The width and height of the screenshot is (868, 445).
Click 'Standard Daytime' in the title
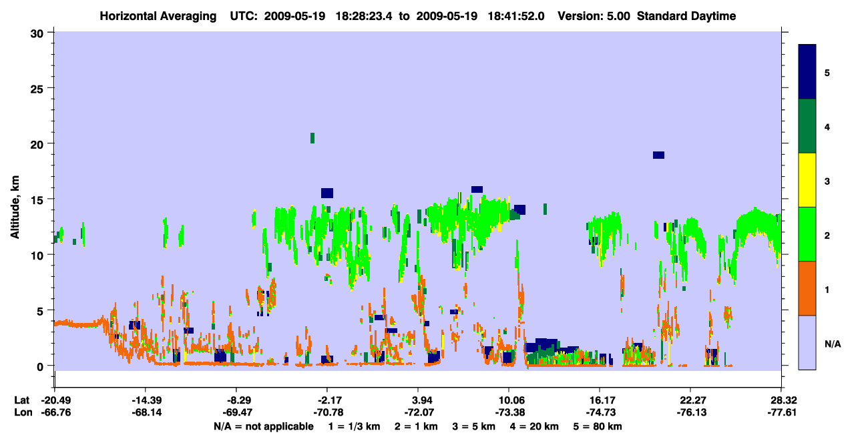[686, 16]
